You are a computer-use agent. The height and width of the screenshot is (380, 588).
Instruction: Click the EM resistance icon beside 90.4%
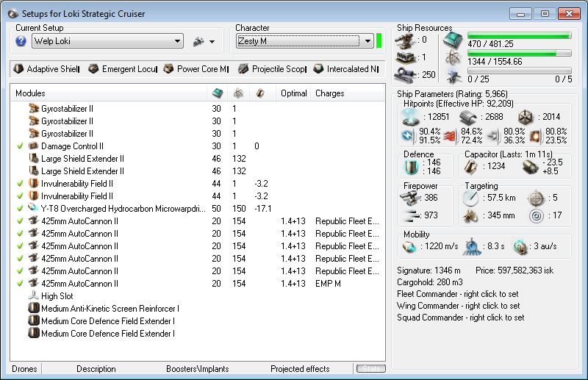pos(409,136)
